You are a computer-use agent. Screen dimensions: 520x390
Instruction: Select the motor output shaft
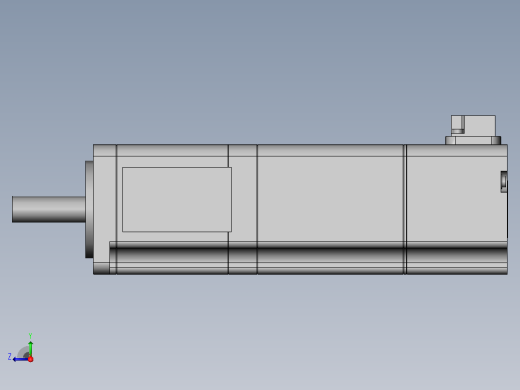(x=49, y=209)
